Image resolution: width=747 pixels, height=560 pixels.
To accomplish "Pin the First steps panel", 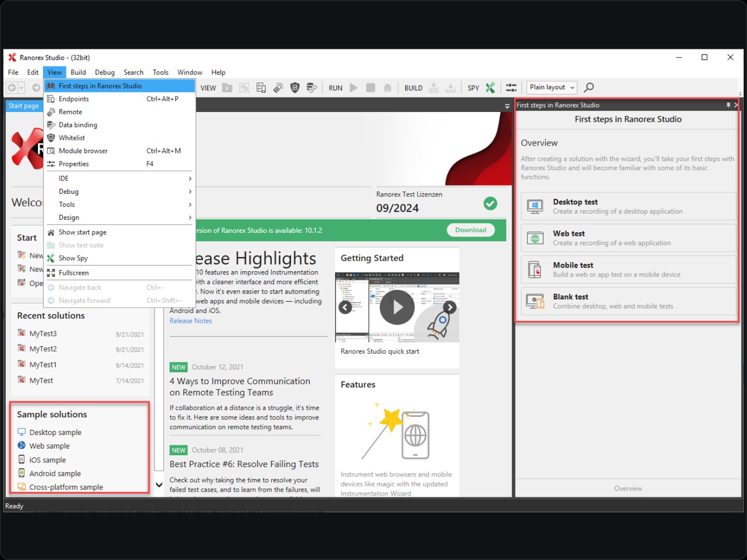I will 728,105.
